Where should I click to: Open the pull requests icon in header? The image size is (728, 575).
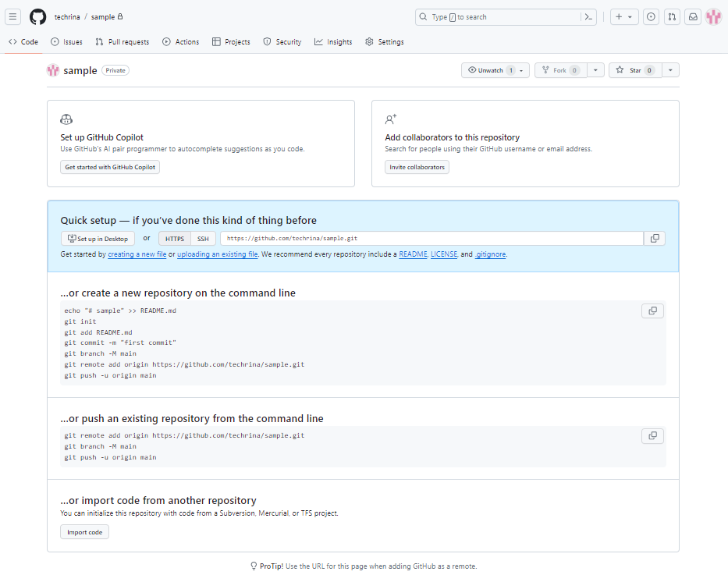(672, 16)
